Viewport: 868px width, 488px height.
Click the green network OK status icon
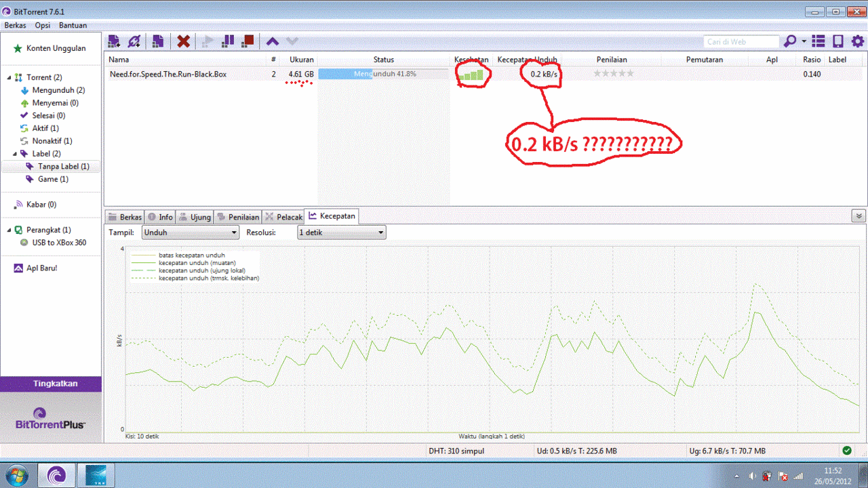847,450
